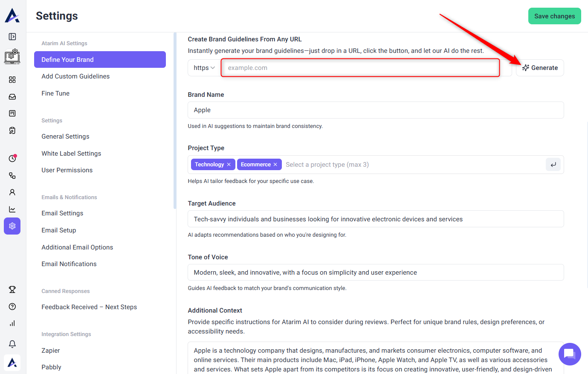Click the sidebar collapse panel icon
Viewport: 588px width, 374px height.
(x=12, y=37)
